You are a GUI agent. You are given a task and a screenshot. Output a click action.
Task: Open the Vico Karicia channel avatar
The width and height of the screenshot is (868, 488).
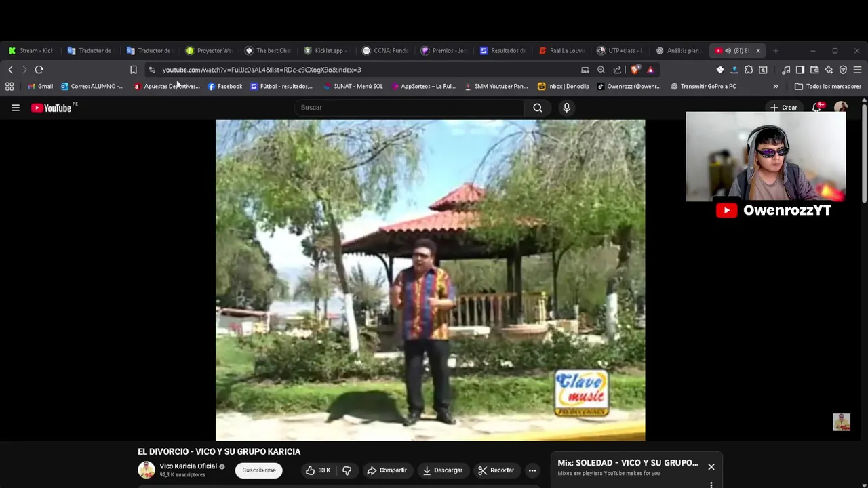point(146,470)
